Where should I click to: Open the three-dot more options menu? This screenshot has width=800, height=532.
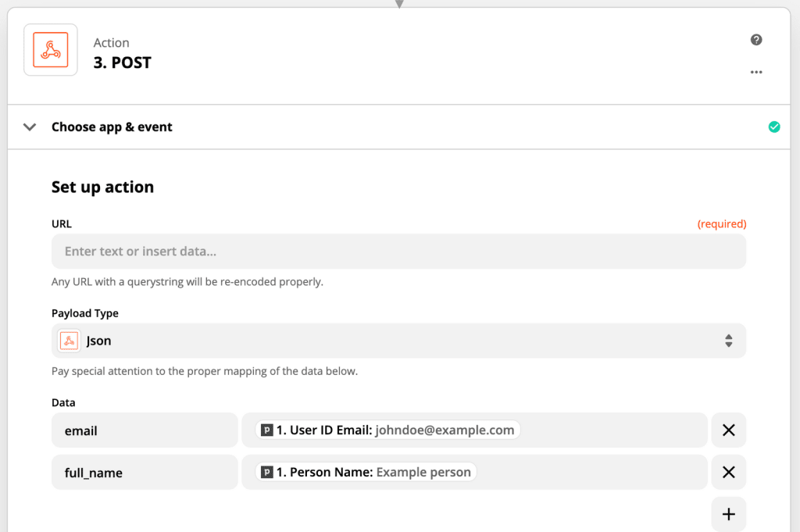tap(756, 72)
